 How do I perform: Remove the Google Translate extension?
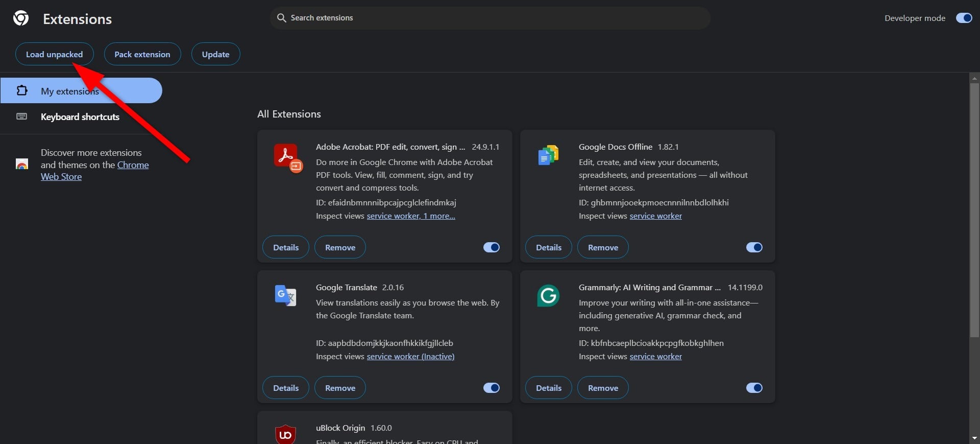(340, 388)
